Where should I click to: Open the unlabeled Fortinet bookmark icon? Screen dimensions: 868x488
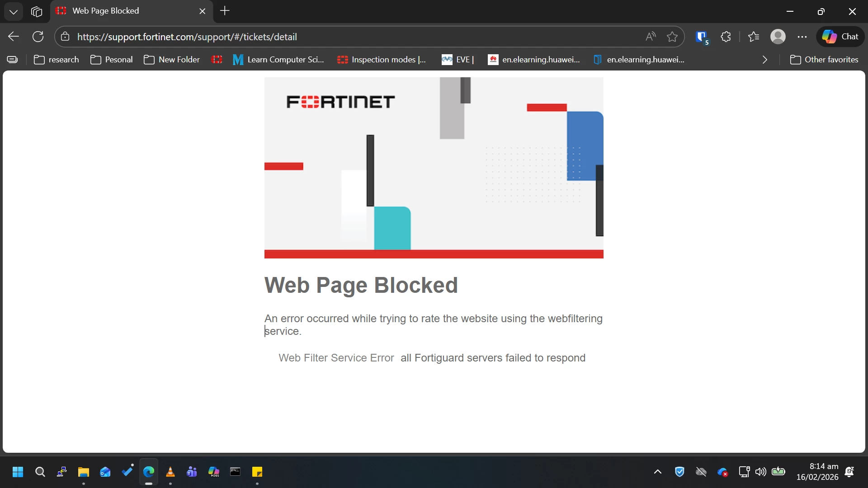tap(217, 60)
